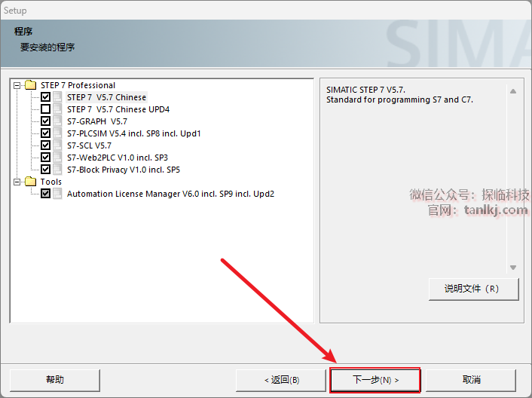Image resolution: width=532 pixels, height=398 pixels.
Task: Click the document icon beside S7-GRAPH V5.7
Action: [57, 121]
